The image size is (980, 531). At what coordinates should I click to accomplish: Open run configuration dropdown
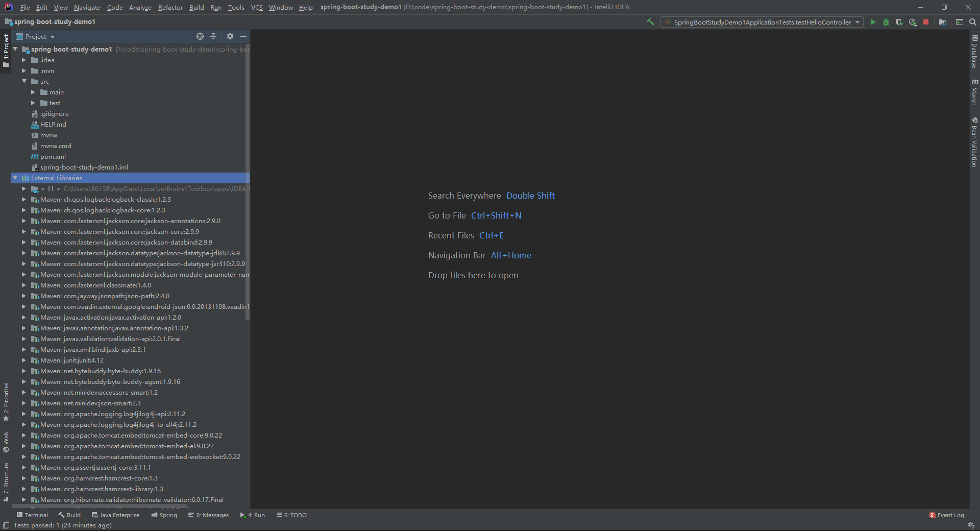point(762,22)
